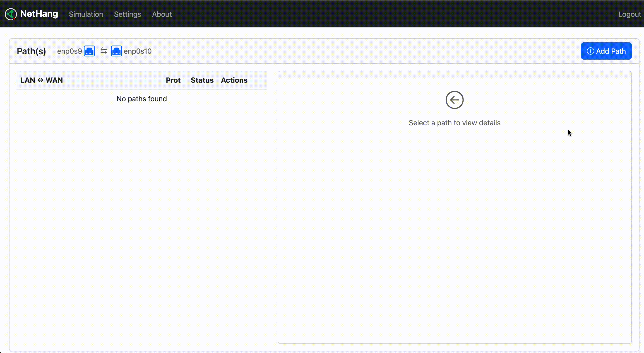The height and width of the screenshot is (353, 644).
Task: Click the enp0s9 interface label
Action: pos(70,51)
